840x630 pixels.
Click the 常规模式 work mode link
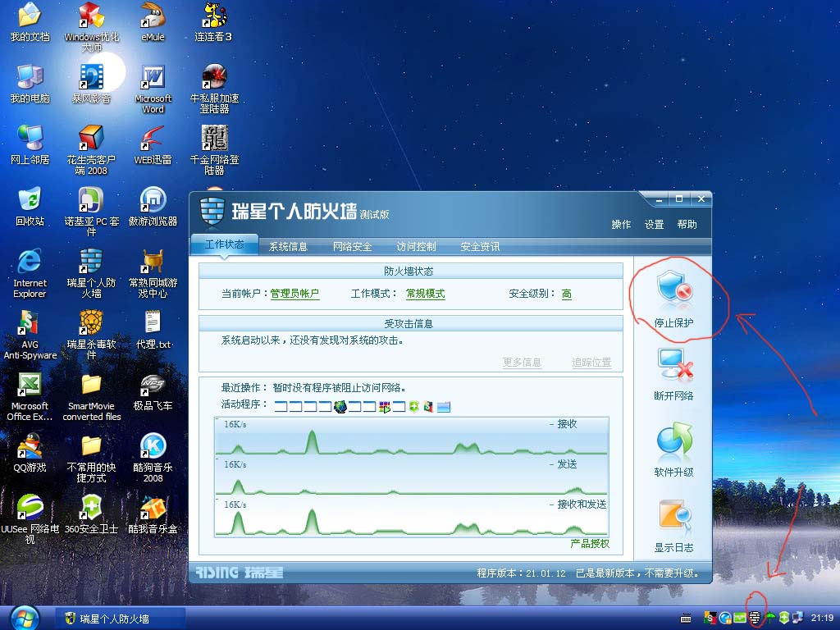426,294
